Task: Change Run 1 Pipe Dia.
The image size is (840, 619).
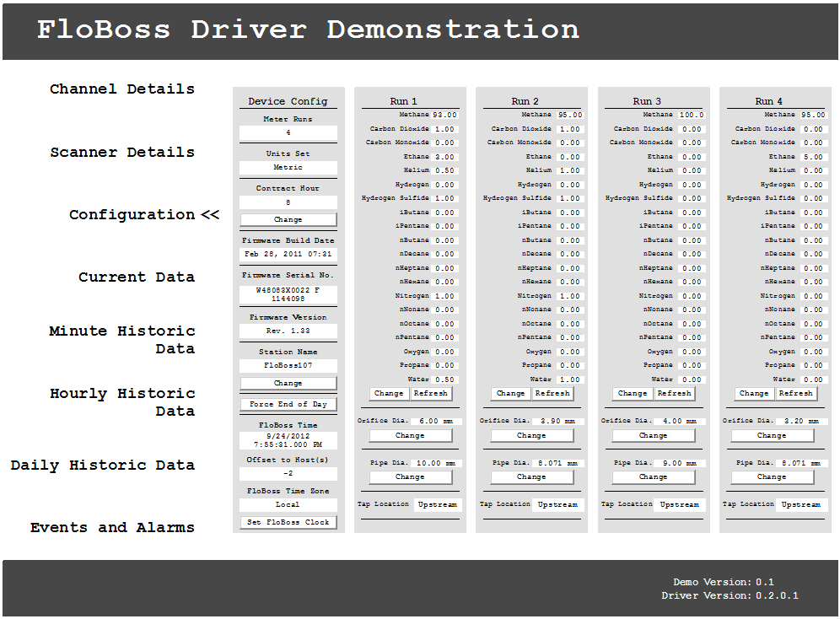Action: tap(411, 477)
